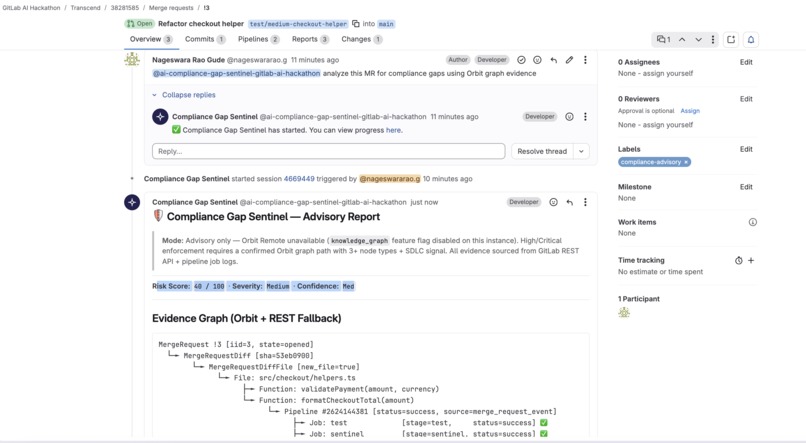
Task: Add emoji reaction to Nageswara comment
Action: tap(537, 60)
